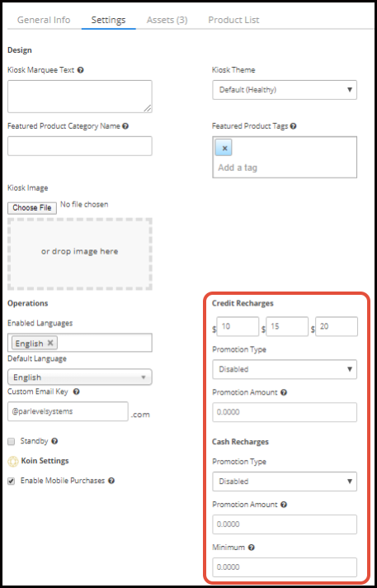This screenshot has height=588, width=377.
Task: Click the Choose File button
Action: tap(32, 208)
